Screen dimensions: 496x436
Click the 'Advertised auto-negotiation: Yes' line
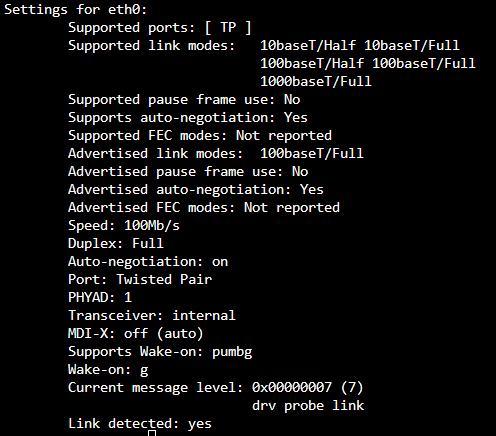196,189
